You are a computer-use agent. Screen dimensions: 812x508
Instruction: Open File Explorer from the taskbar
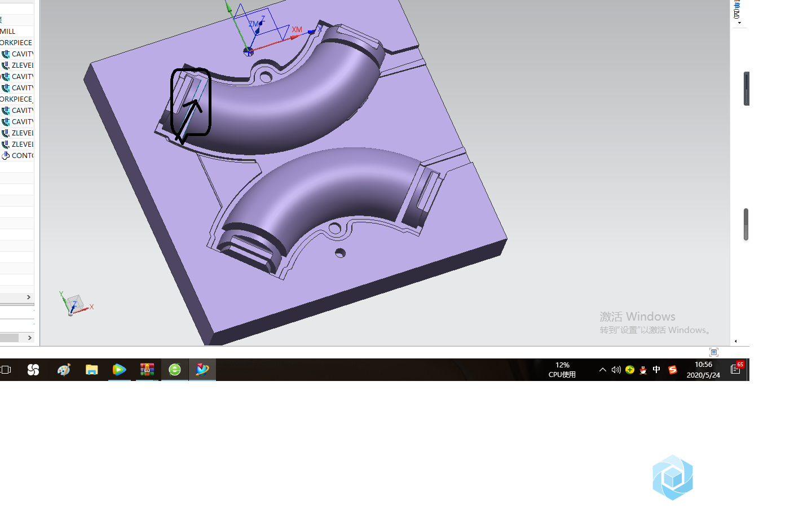pyautogui.click(x=91, y=370)
